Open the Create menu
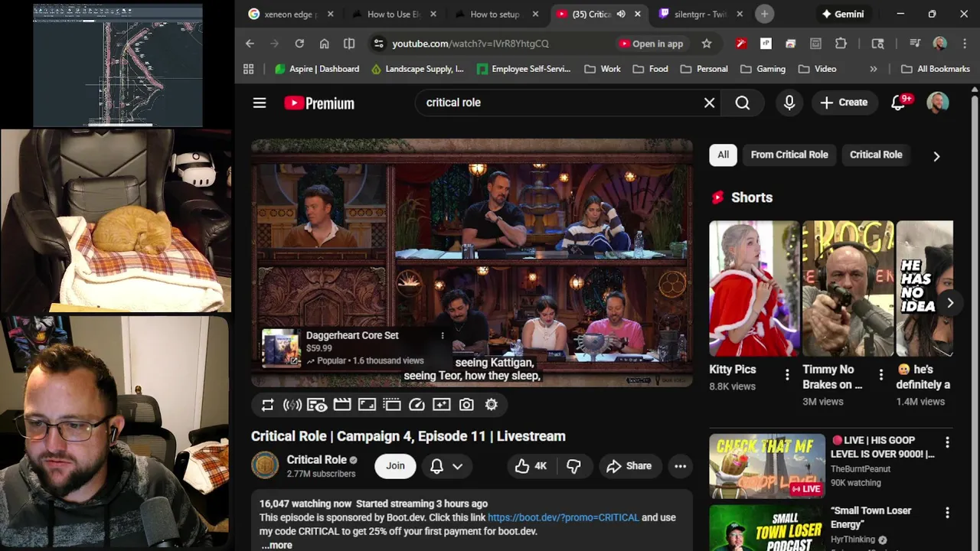Image resolution: width=980 pixels, height=551 pixels. click(844, 103)
